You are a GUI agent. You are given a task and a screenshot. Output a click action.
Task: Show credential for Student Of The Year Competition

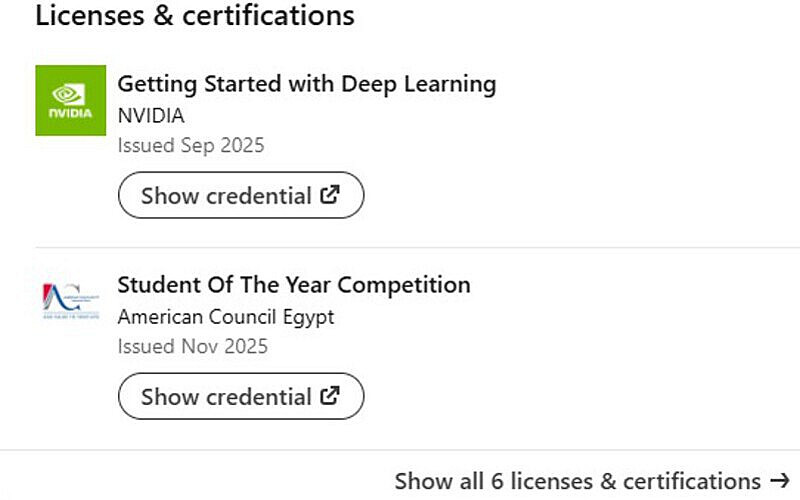click(x=240, y=396)
